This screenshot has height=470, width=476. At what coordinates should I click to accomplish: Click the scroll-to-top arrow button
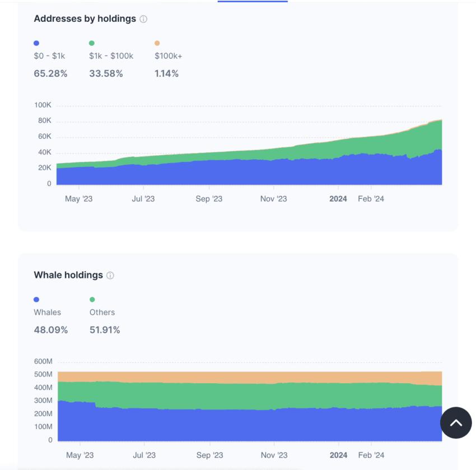(x=455, y=423)
